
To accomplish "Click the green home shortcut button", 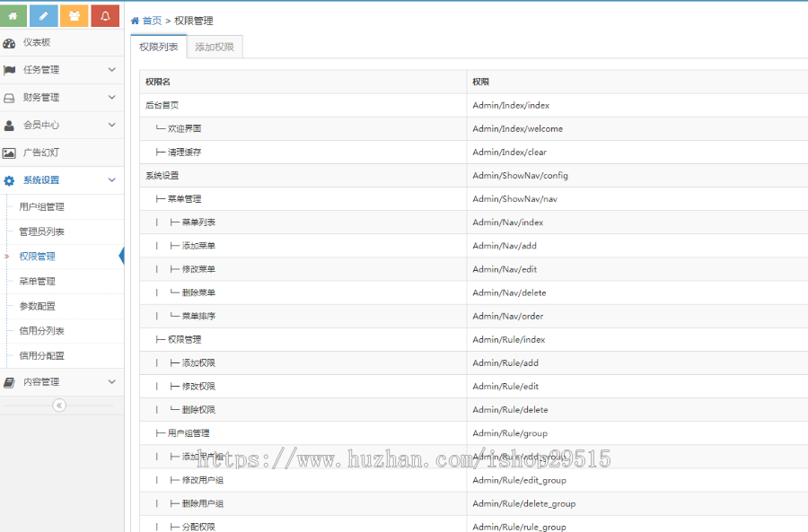I will (13, 16).
